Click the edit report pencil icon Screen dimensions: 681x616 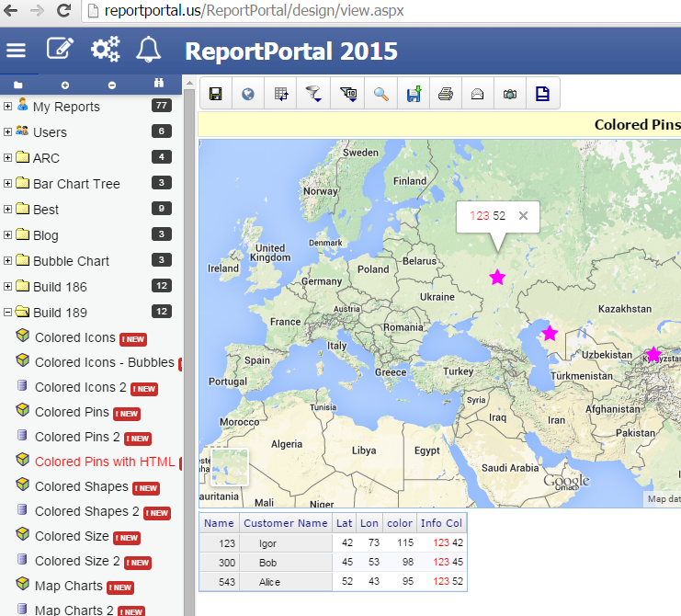pyautogui.click(x=60, y=48)
